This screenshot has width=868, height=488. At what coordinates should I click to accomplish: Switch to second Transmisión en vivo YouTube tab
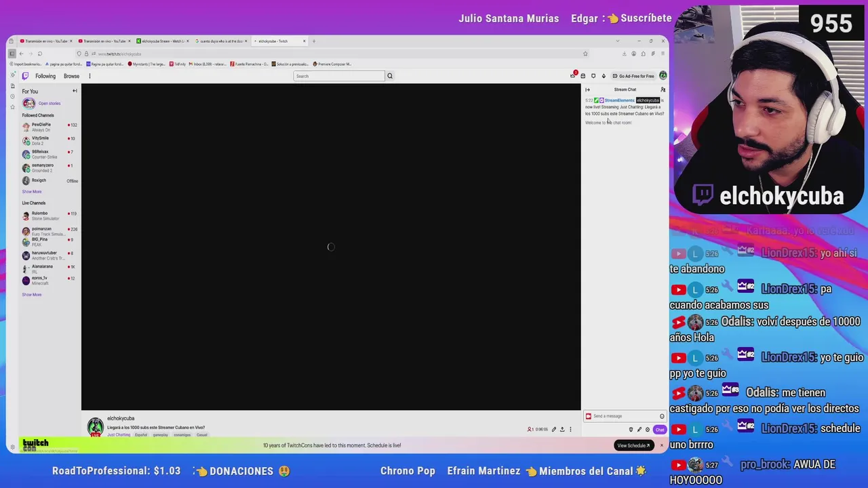coord(105,41)
